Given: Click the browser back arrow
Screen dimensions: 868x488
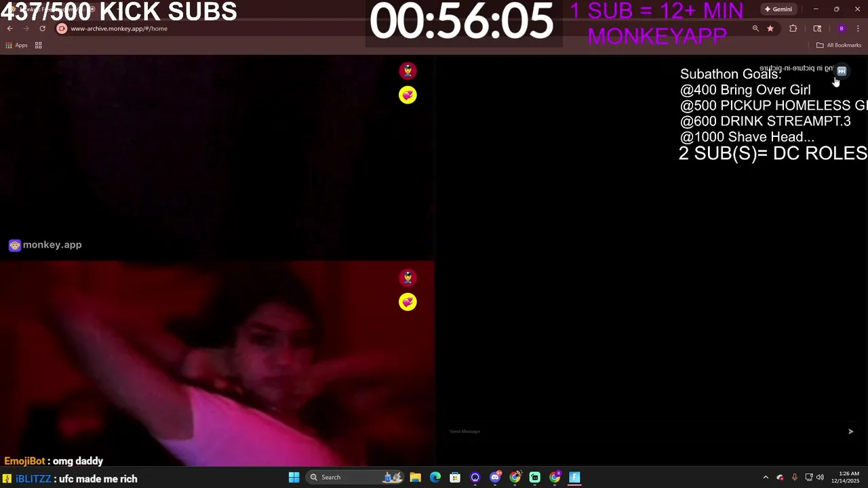Looking at the screenshot, I should [9, 28].
